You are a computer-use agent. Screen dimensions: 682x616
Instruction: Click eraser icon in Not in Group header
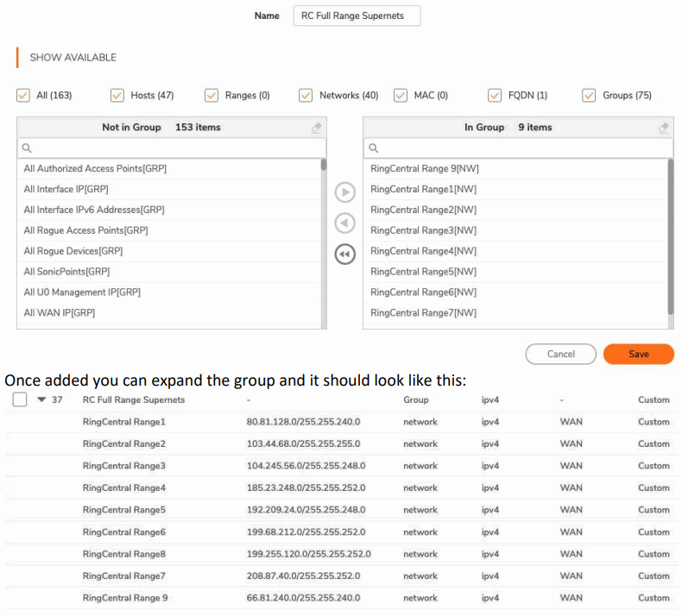coord(317,128)
